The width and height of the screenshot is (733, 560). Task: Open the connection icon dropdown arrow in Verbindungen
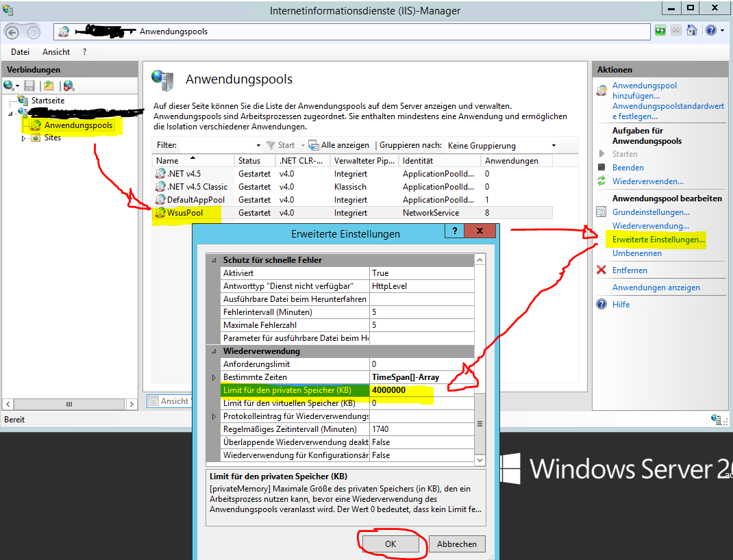coord(17,86)
